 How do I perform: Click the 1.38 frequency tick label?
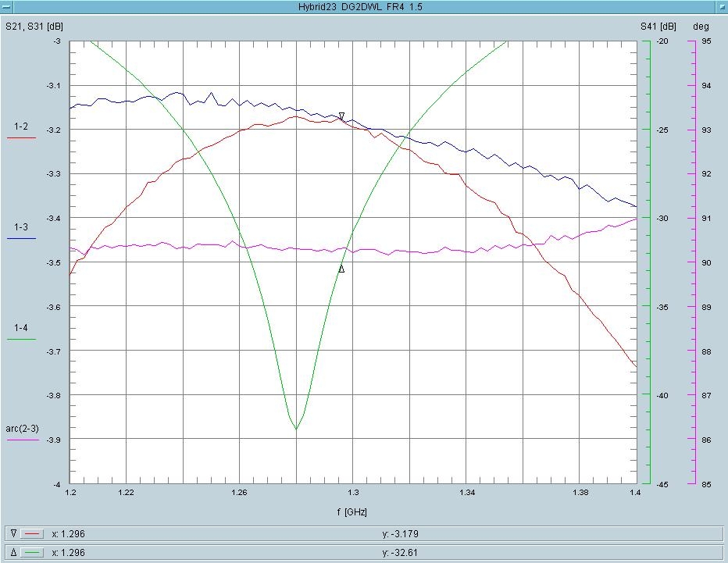click(x=580, y=493)
